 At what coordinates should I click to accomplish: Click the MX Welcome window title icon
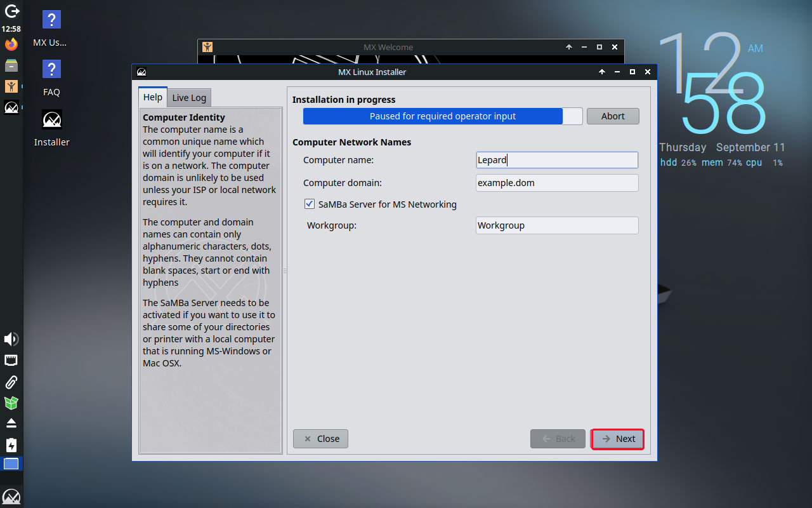click(x=207, y=47)
